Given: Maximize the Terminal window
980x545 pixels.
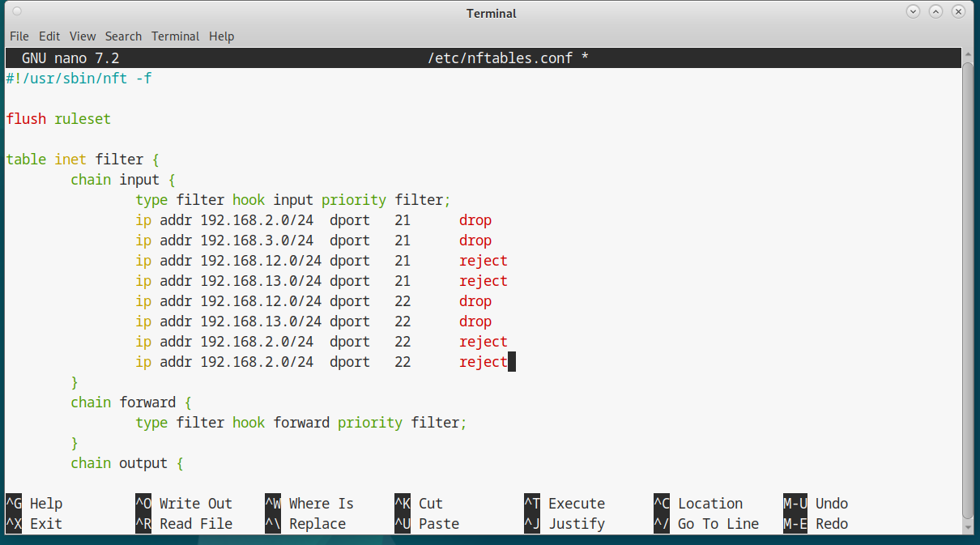Looking at the screenshot, I should 935,12.
